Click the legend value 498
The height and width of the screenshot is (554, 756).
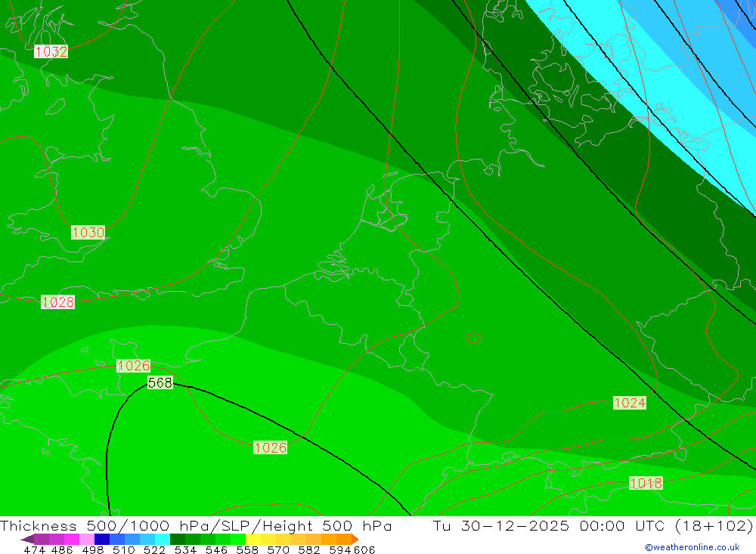tap(93, 549)
